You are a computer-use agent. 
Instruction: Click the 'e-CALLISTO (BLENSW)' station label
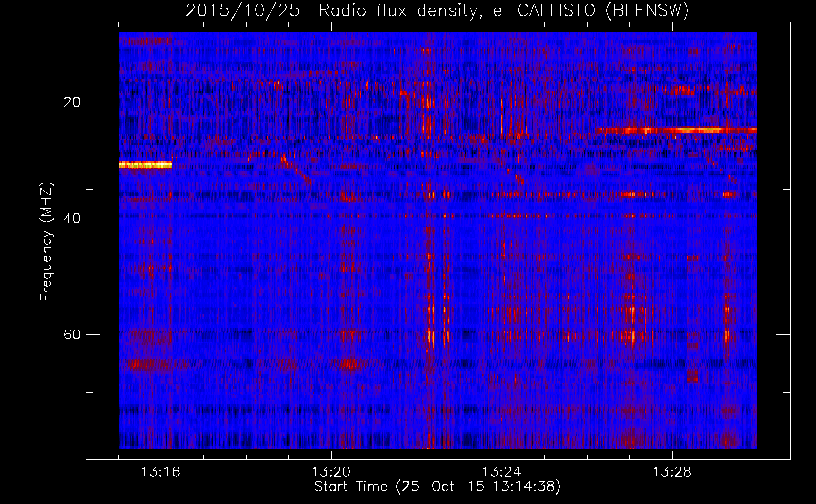click(x=591, y=10)
